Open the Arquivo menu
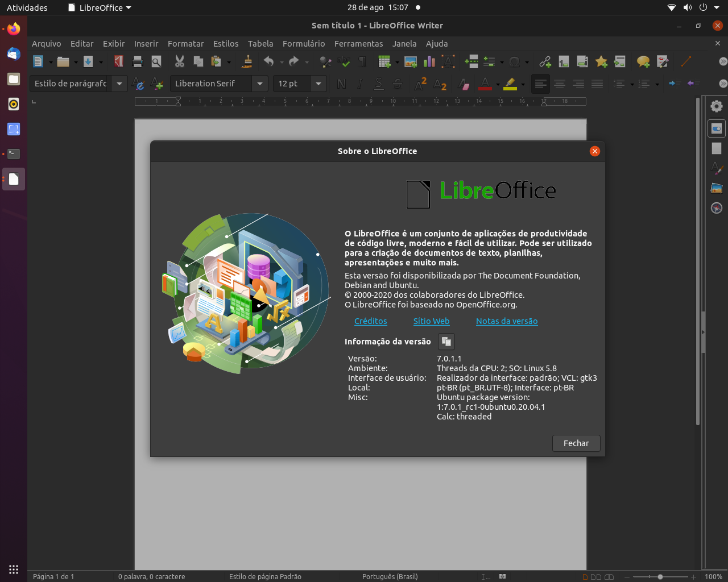728x582 pixels. [47, 43]
